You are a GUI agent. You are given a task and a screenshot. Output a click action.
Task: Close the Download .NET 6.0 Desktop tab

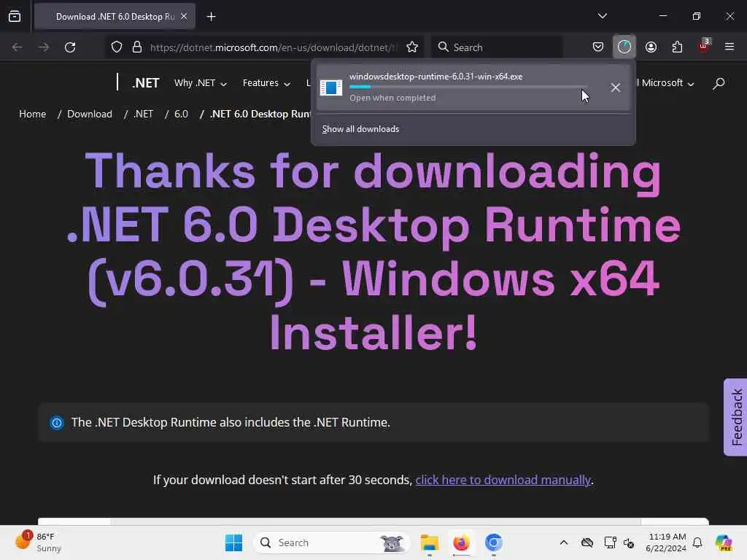tap(184, 16)
